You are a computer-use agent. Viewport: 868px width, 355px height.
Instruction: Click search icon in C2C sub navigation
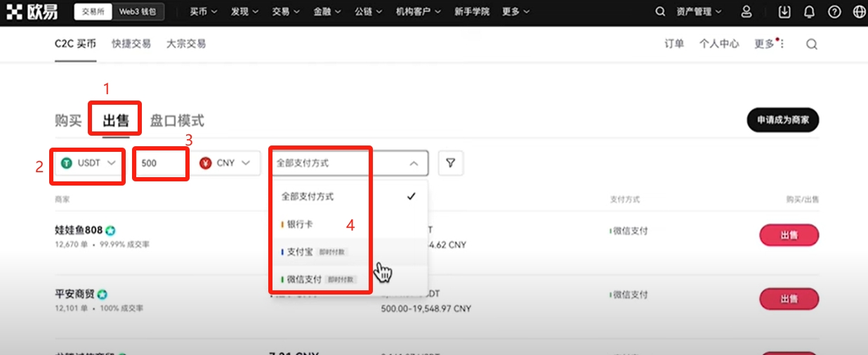[811, 44]
